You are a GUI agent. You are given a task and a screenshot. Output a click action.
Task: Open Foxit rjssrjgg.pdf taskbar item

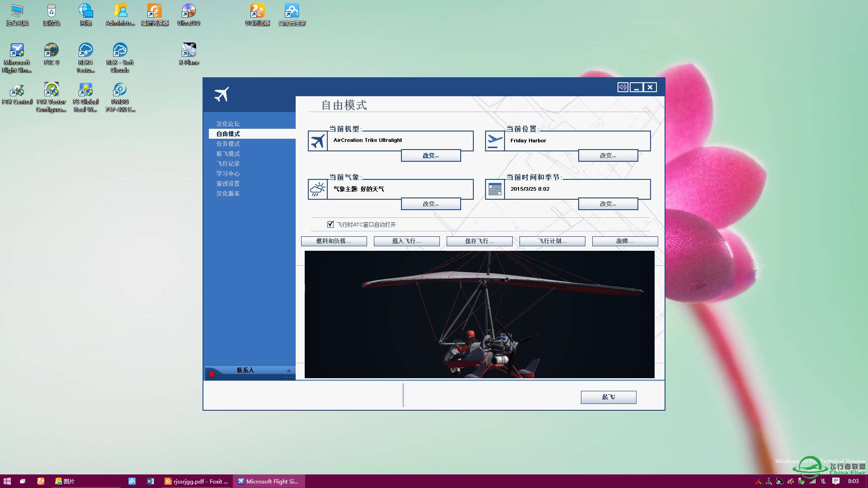[197, 481]
